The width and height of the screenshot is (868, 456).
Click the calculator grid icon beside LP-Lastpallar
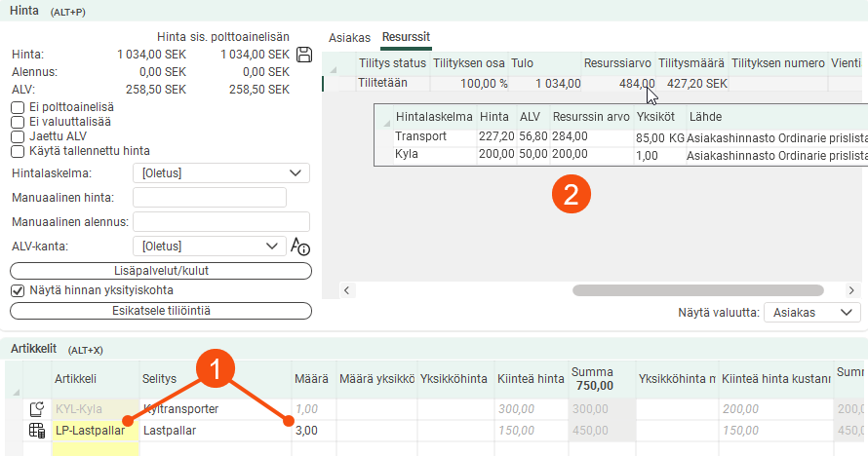click(37, 430)
